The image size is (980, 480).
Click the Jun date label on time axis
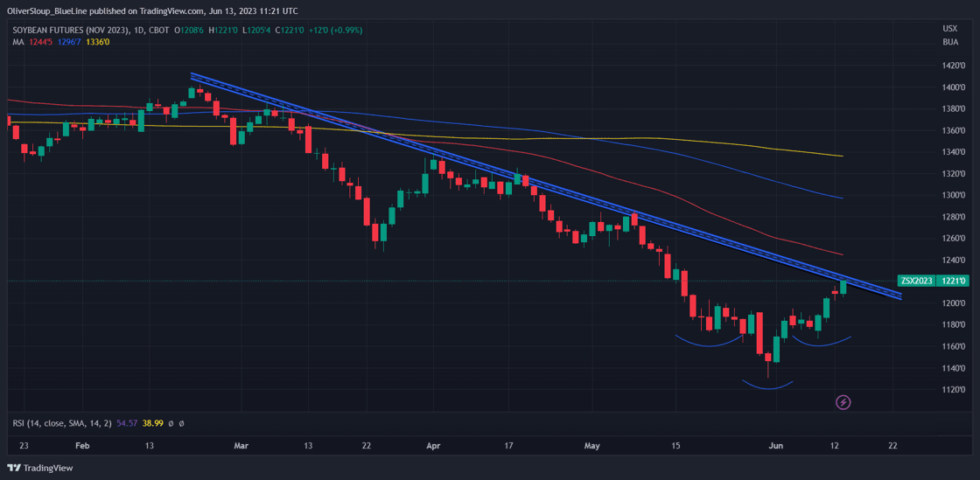[x=775, y=446]
